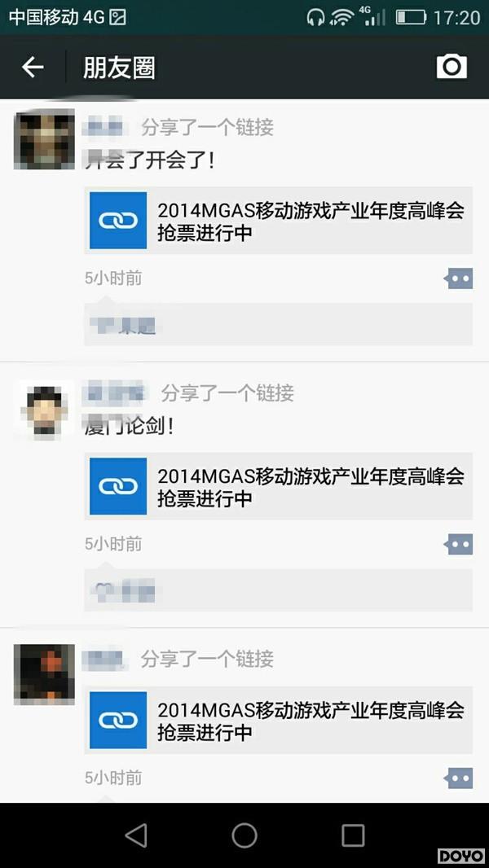Open the first 2014MGAS移动游戏产业年度高峰会 link
This screenshot has height=868, width=489.
tap(279, 221)
